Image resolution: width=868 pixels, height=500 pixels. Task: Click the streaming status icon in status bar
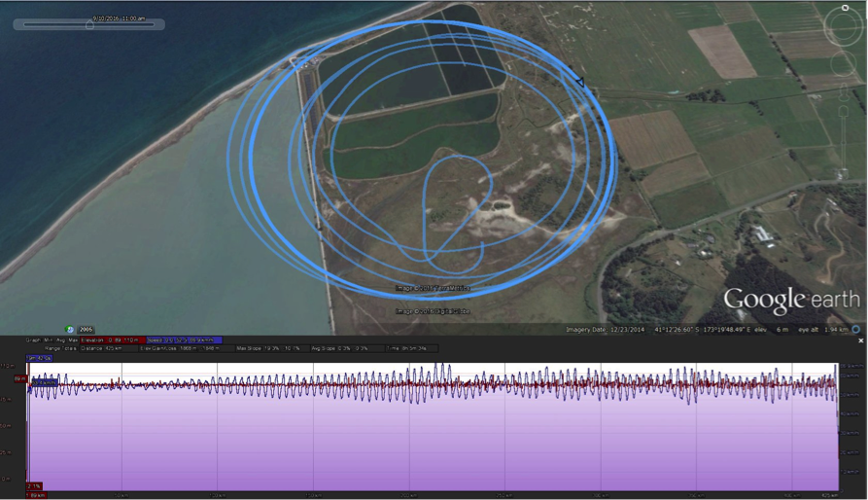coord(855,330)
